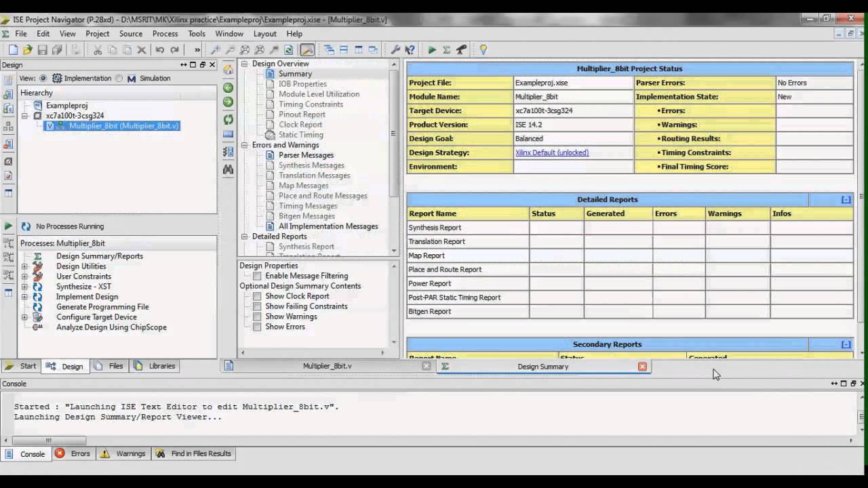Image resolution: width=868 pixels, height=488 pixels.
Task: Click the Open folder toolbar icon
Action: [27, 49]
